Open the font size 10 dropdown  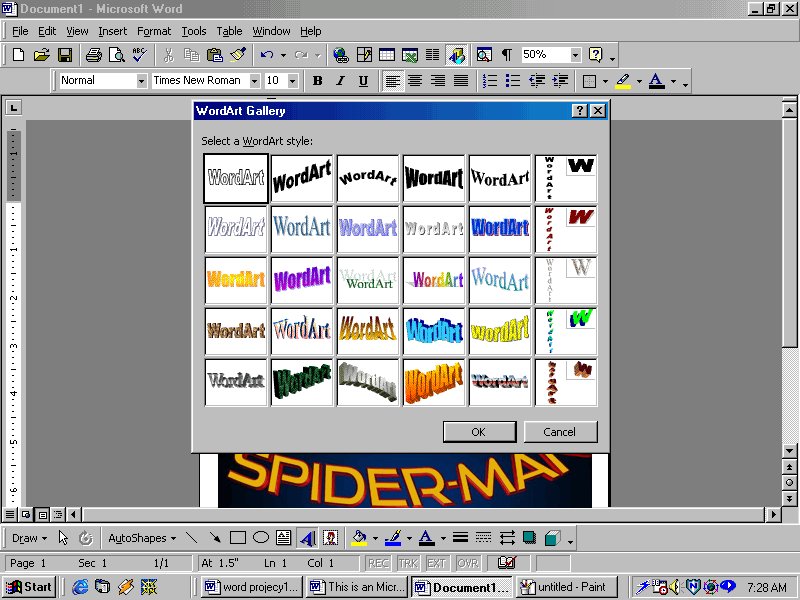pyautogui.click(x=292, y=81)
